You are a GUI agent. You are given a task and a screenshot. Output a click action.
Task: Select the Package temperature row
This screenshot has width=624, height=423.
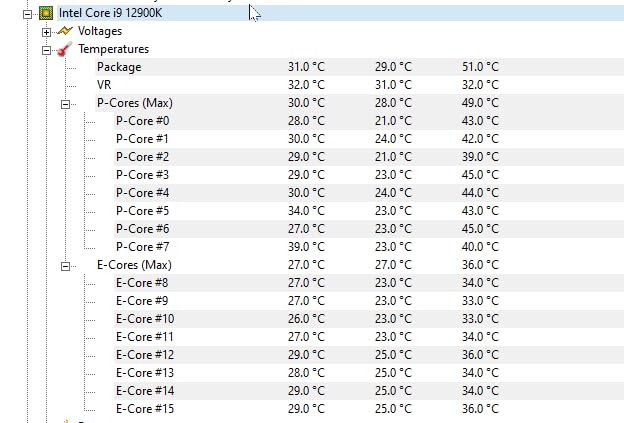click(360, 67)
